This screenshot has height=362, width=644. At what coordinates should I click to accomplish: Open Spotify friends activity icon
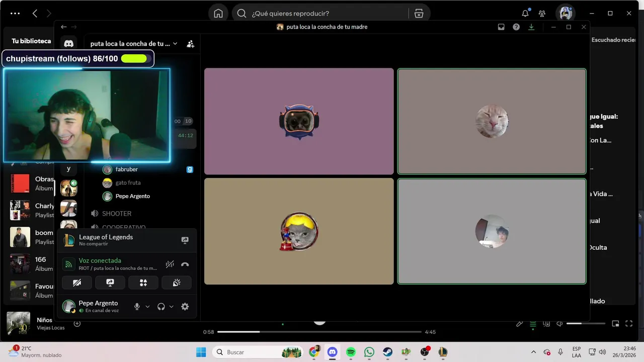pos(542,14)
